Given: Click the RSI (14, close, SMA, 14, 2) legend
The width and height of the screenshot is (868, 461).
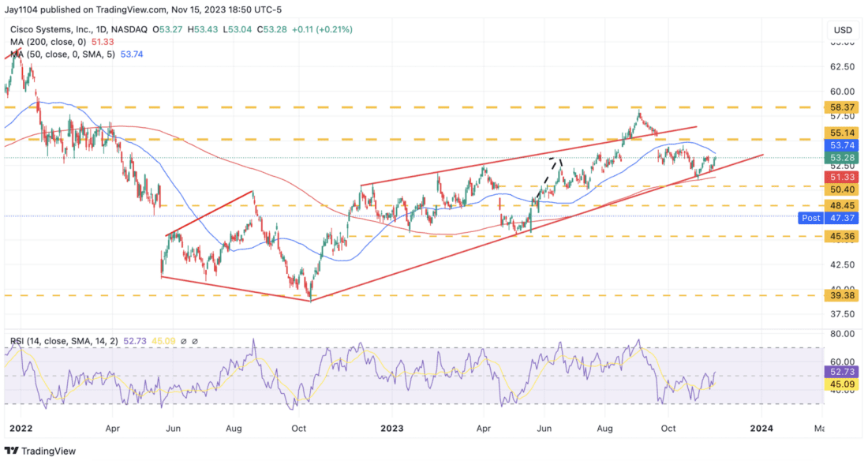Looking at the screenshot, I should 64,341.
